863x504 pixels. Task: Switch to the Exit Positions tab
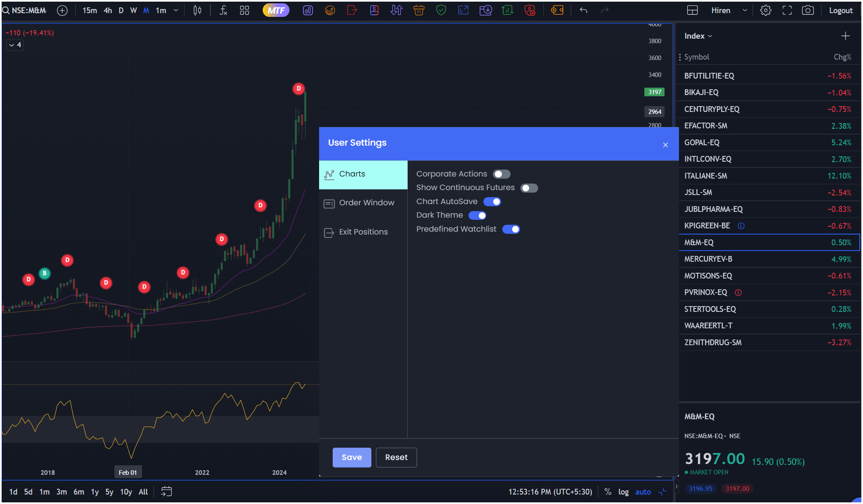coord(363,232)
